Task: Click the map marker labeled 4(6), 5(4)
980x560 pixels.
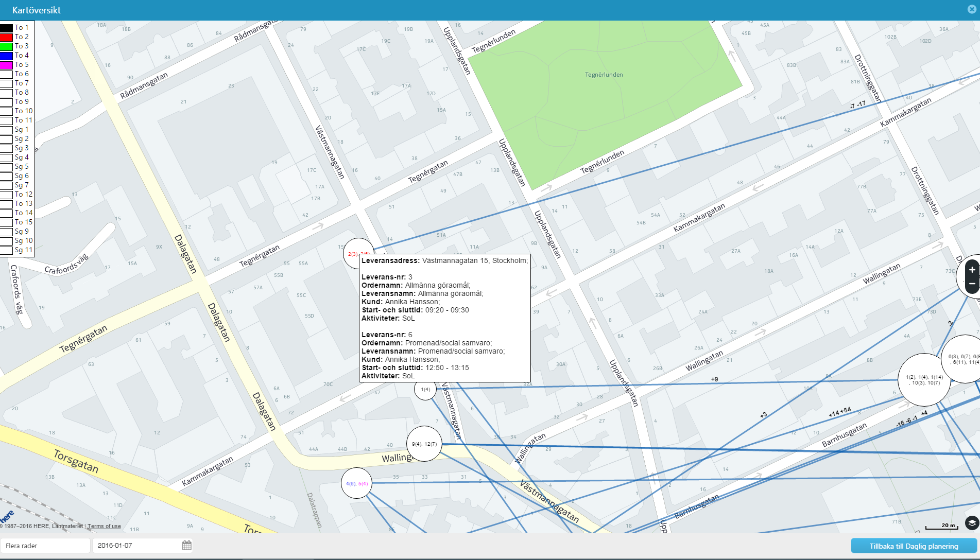Action: tap(357, 483)
